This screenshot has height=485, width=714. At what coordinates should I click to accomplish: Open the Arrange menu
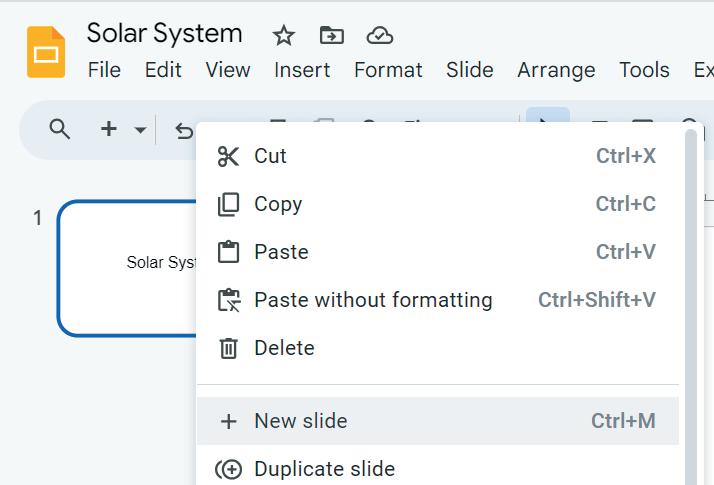(x=556, y=70)
